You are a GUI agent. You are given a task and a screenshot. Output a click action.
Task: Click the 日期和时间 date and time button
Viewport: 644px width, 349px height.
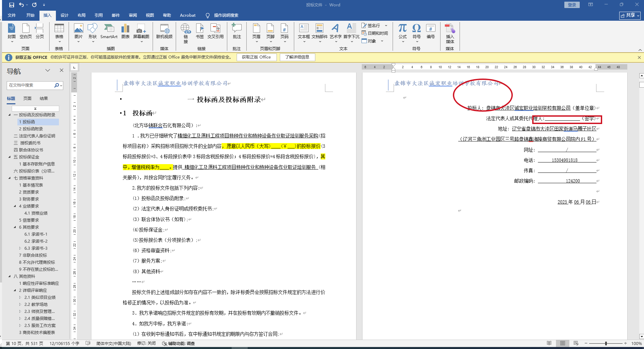point(375,33)
